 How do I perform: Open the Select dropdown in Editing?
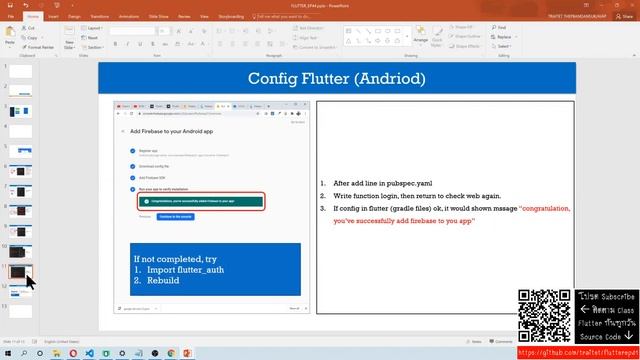(502, 46)
